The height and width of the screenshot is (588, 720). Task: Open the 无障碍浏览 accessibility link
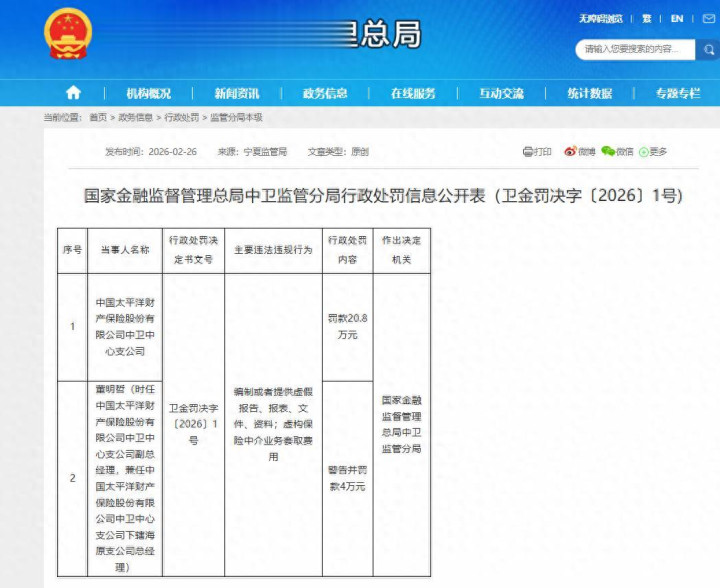pyautogui.click(x=600, y=18)
